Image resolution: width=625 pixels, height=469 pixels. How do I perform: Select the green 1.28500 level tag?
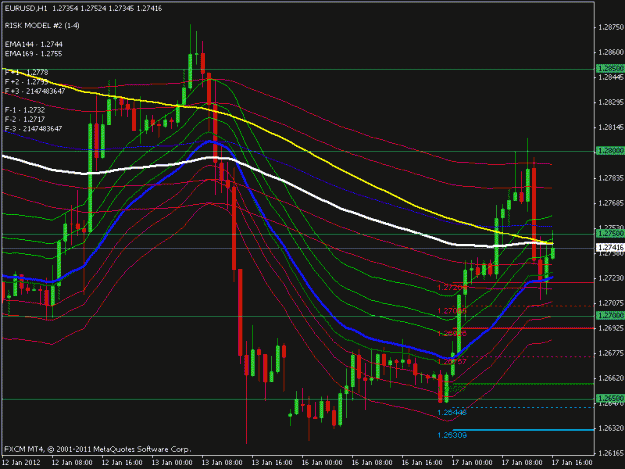tap(610, 69)
